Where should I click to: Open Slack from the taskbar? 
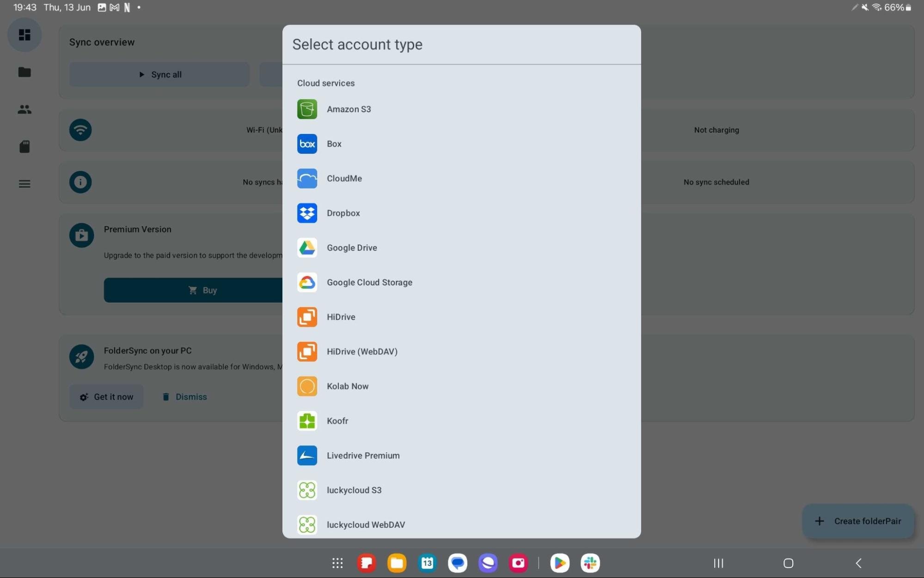[x=590, y=563]
